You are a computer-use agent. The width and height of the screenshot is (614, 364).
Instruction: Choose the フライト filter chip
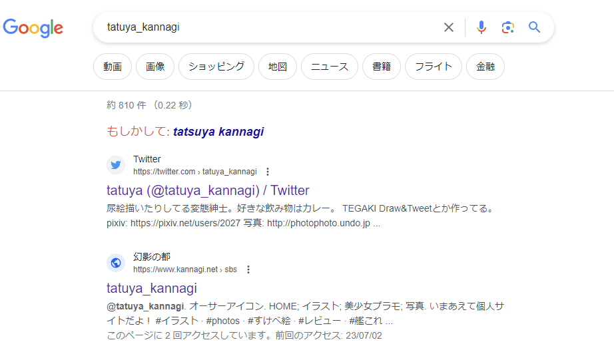pos(434,67)
